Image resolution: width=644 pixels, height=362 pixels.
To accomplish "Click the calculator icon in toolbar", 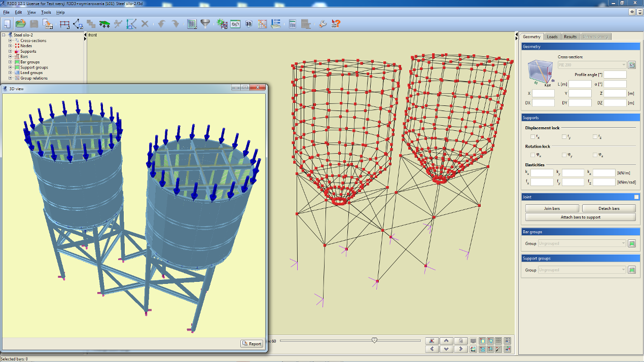I will click(x=292, y=23).
